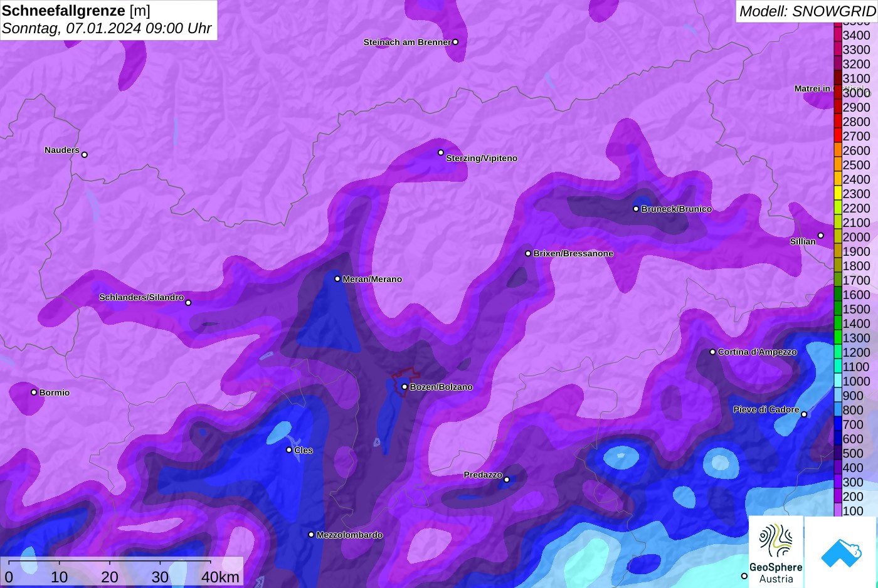Select the Sterzing/Vipiteno map marker

[x=441, y=152]
